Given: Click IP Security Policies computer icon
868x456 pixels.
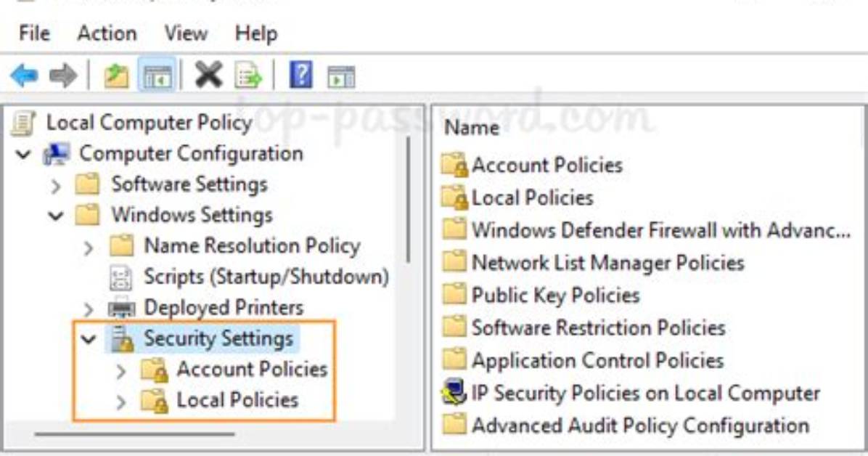Looking at the screenshot, I should point(454,392).
